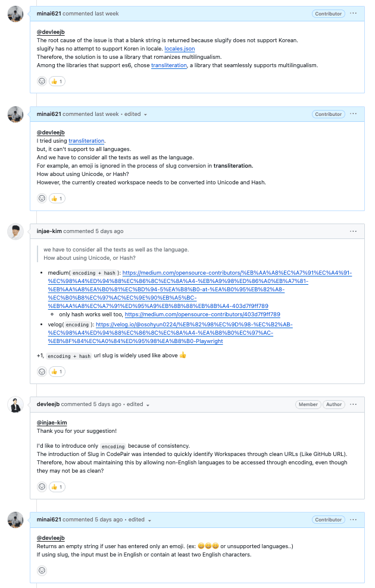Toggle the thumbs-up reaction on minai621's first comment
Viewport: 375px width, 588px height.
[x=57, y=81]
